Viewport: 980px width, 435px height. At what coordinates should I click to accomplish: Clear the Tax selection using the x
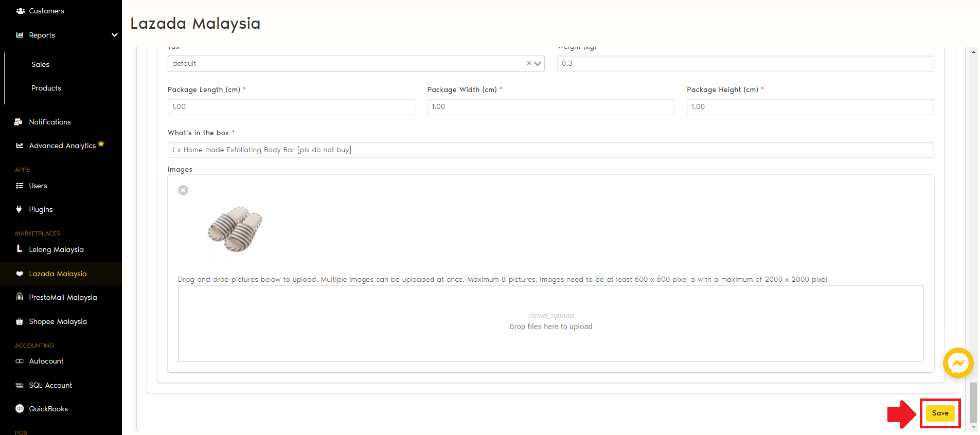[x=529, y=63]
